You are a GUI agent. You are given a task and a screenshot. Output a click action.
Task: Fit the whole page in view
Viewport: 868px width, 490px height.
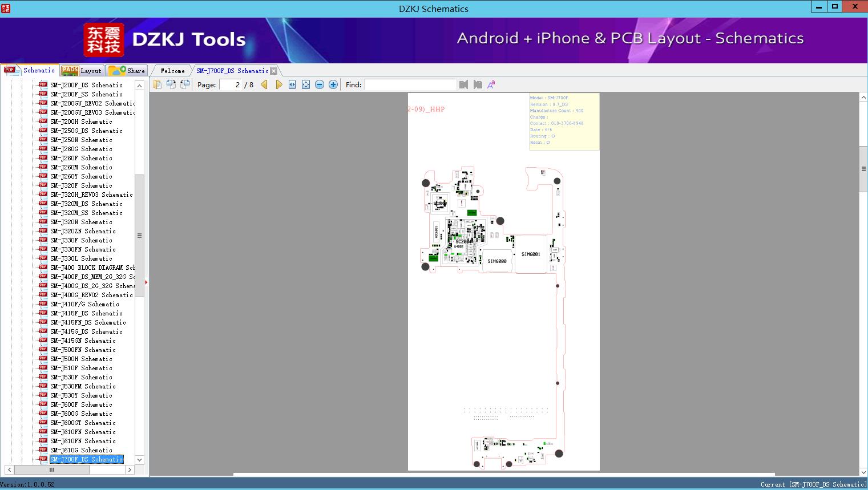(x=306, y=84)
